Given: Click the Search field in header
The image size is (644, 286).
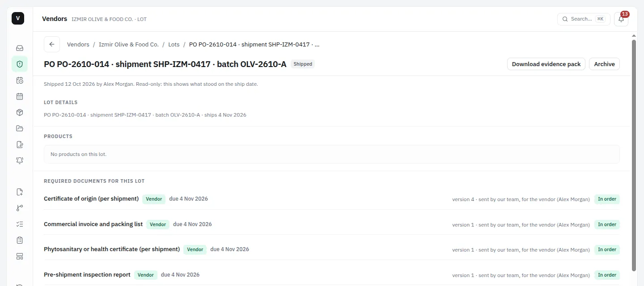Looking at the screenshot, I should click(x=584, y=19).
